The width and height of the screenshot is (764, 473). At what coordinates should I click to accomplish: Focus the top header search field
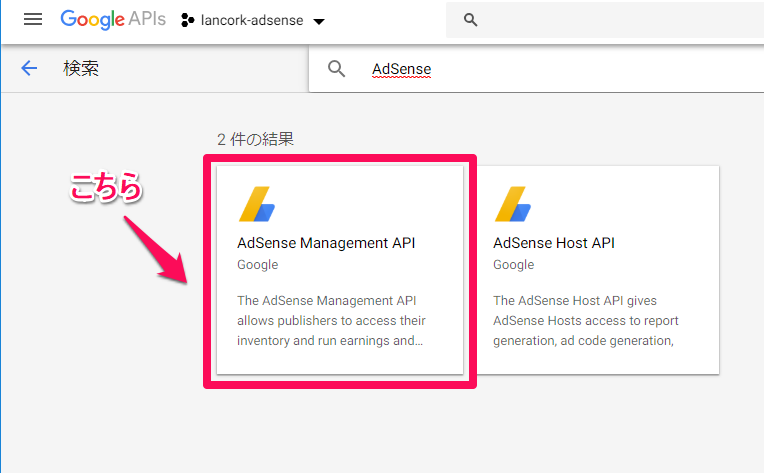605,19
